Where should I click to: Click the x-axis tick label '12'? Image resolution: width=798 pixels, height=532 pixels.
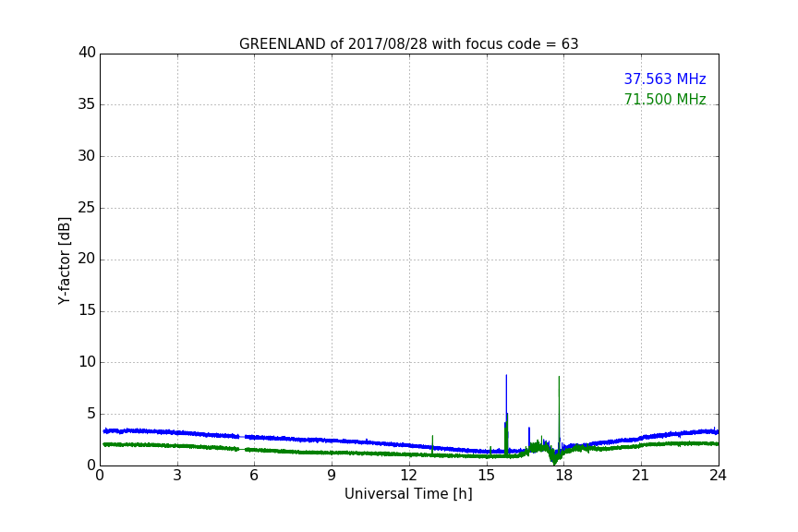(409, 476)
